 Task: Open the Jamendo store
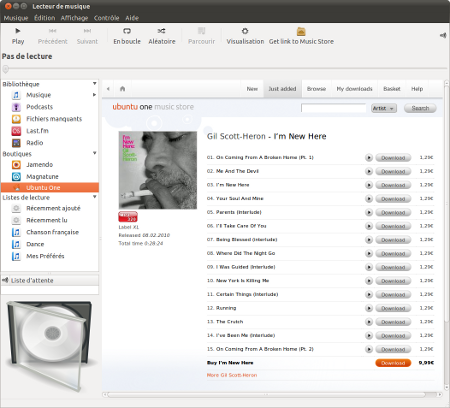pos(50,165)
